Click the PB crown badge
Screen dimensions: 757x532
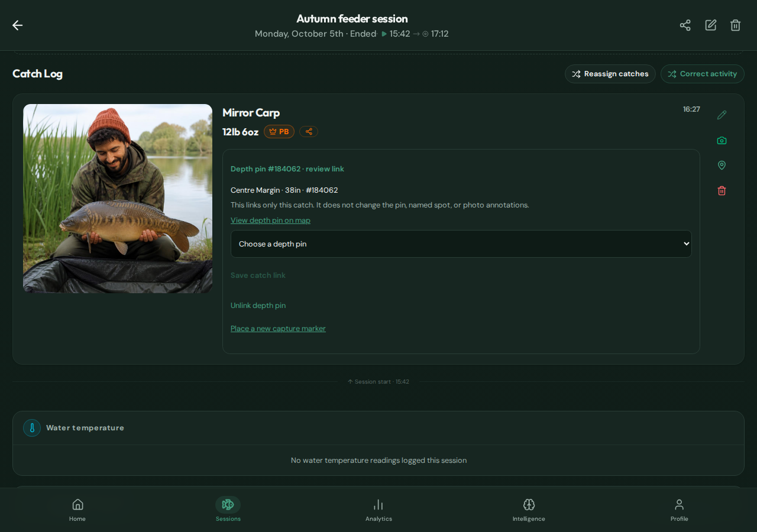(x=279, y=132)
